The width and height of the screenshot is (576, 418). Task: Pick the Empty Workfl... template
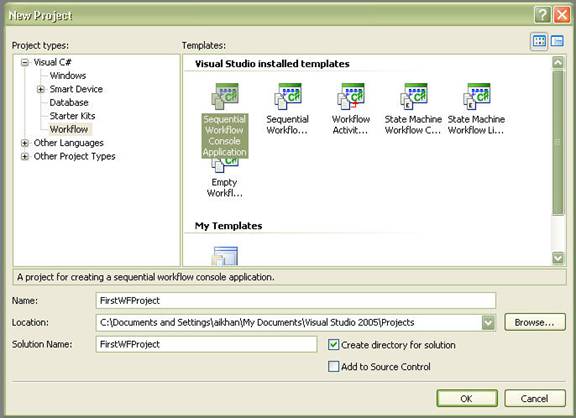pyautogui.click(x=224, y=179)
